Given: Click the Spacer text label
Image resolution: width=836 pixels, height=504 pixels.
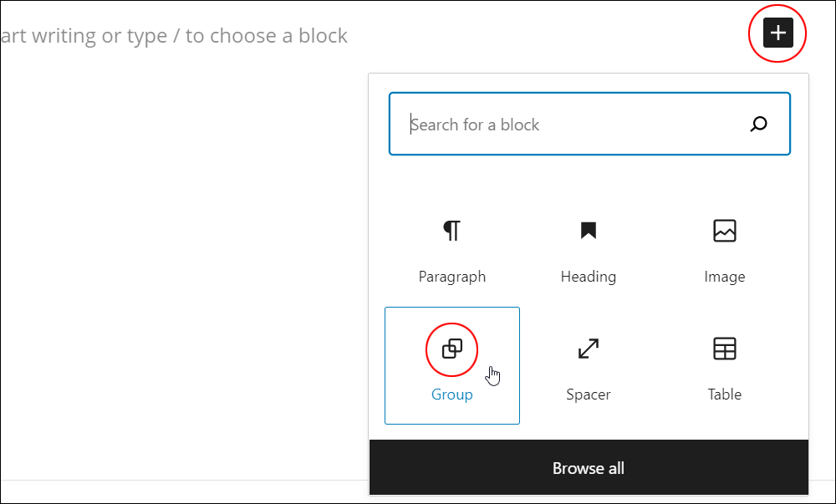Looking at the screenshot, I should (x=588, y=395).
